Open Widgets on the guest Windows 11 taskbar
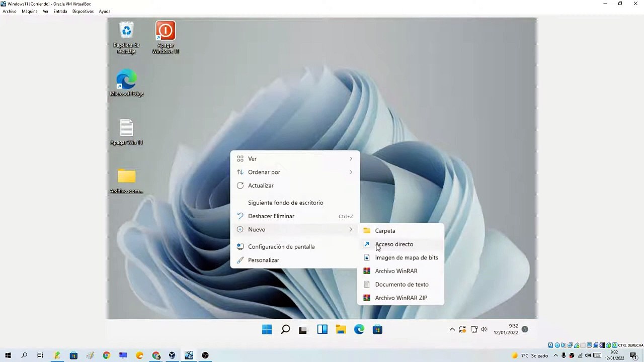The height and width of the screenshot is (362, 644). point(323,329)
